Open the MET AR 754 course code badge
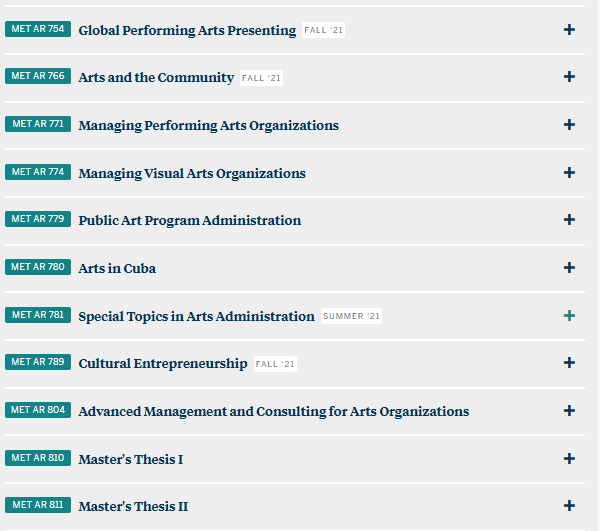 38,29
